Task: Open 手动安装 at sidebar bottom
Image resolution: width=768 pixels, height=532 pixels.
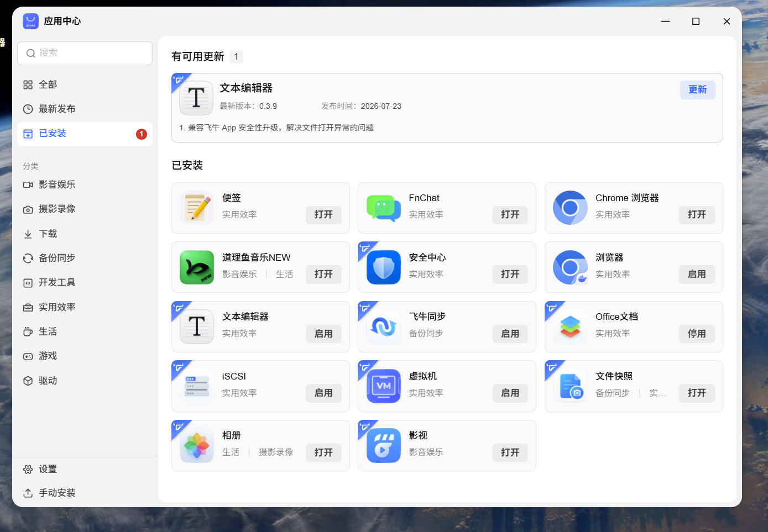Action: [x=85, y=493]
